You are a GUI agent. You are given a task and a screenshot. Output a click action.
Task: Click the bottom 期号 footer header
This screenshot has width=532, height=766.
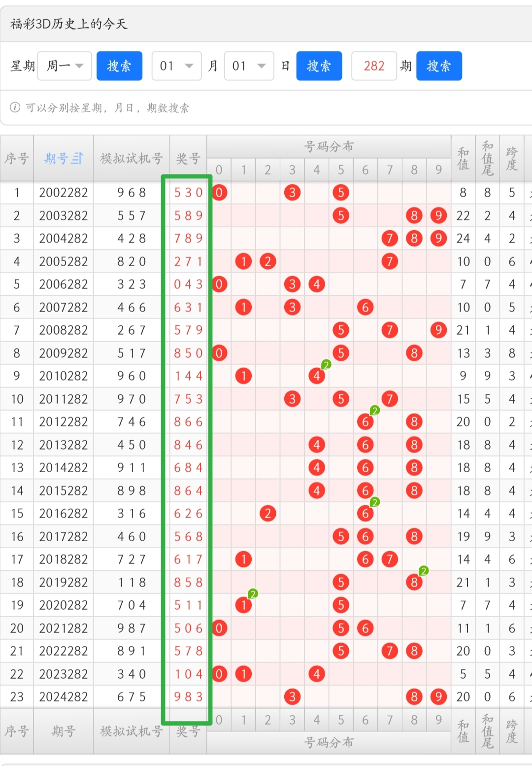pyautogui.click(x=64, y=731)
